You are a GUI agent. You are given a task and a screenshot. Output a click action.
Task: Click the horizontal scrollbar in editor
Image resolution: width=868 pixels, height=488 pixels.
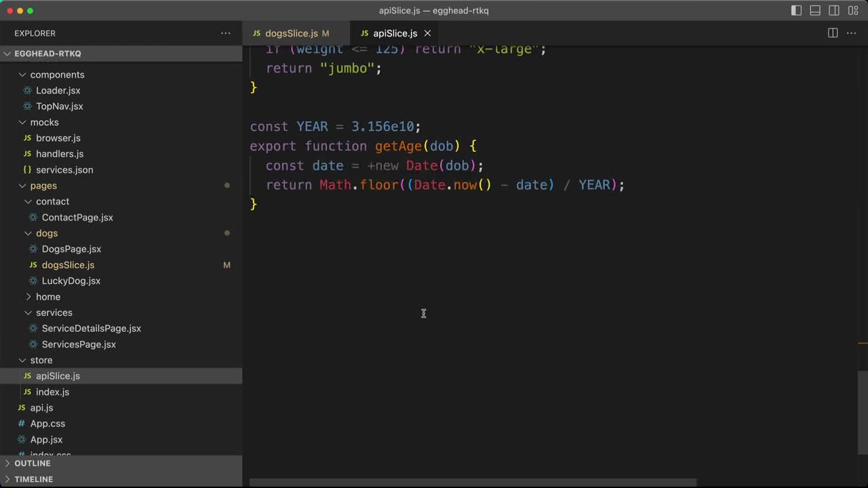click(x=473, y=483)
